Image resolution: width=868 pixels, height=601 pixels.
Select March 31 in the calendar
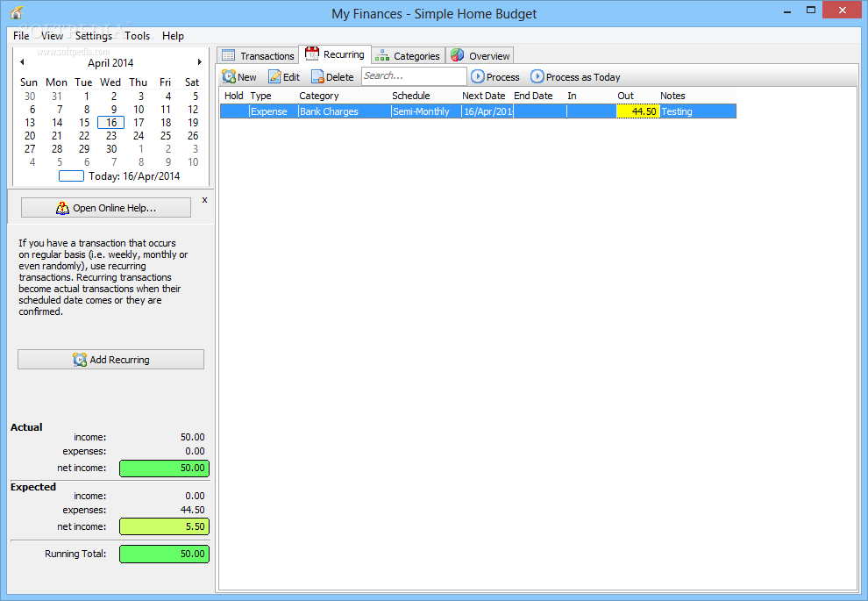[57, 96]
